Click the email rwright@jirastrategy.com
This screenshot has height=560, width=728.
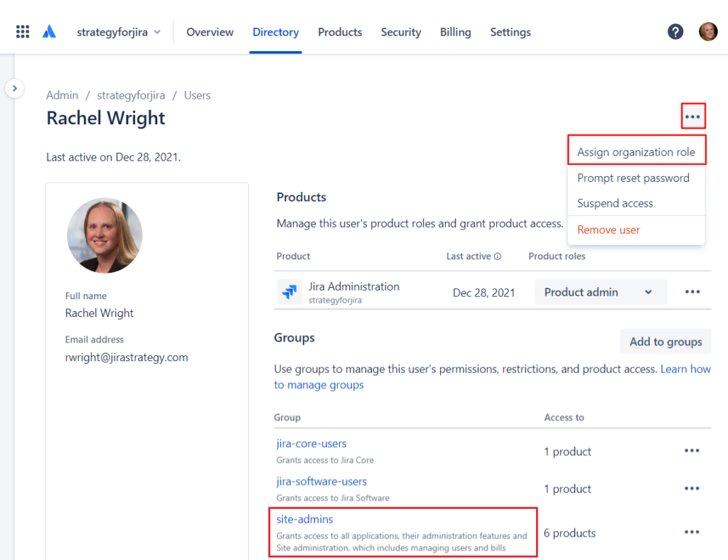click(x=127, y=357)
